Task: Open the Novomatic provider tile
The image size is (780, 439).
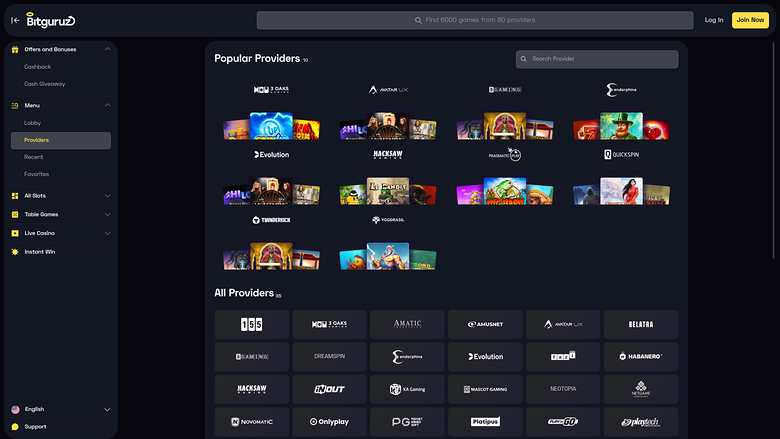Action: click(252, 422)
